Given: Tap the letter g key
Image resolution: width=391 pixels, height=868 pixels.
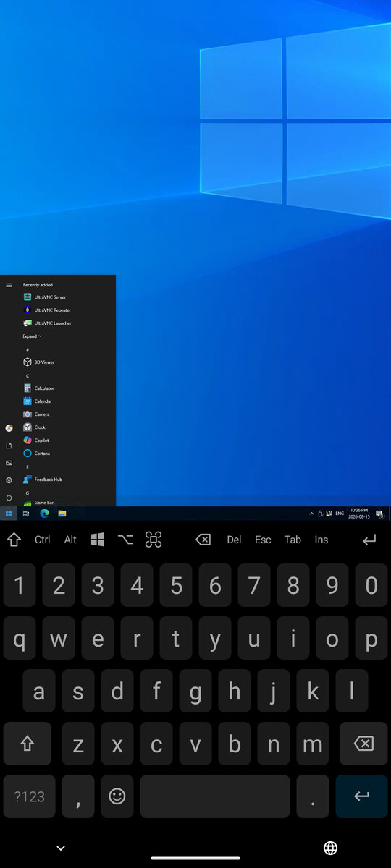Looking at the screenshot, I should click(x=195, y=692).
